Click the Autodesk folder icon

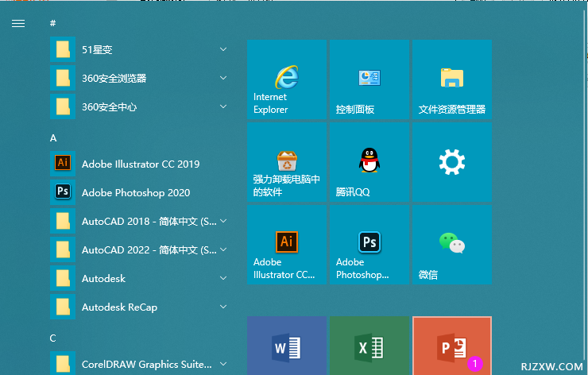coord(63,278)
